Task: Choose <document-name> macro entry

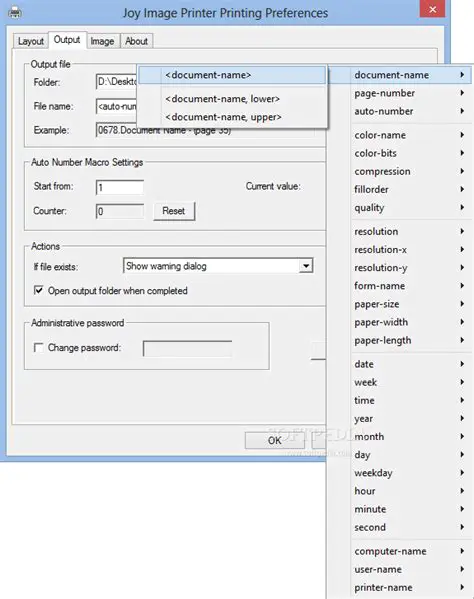Action: click(232, 75)
